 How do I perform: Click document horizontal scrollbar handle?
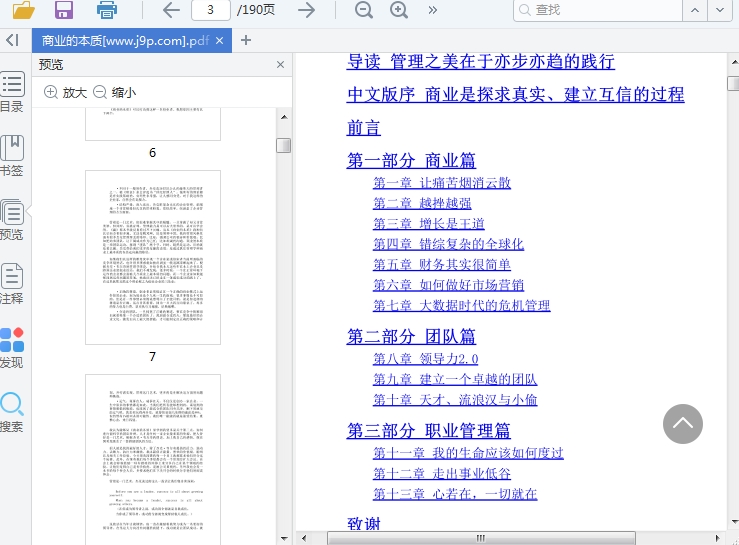481,538
